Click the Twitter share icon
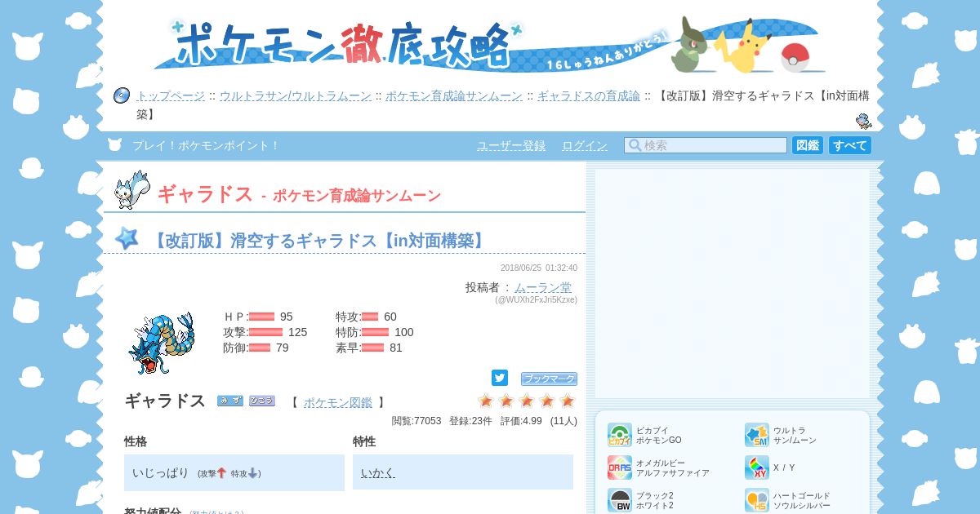 tap(500, 378)
